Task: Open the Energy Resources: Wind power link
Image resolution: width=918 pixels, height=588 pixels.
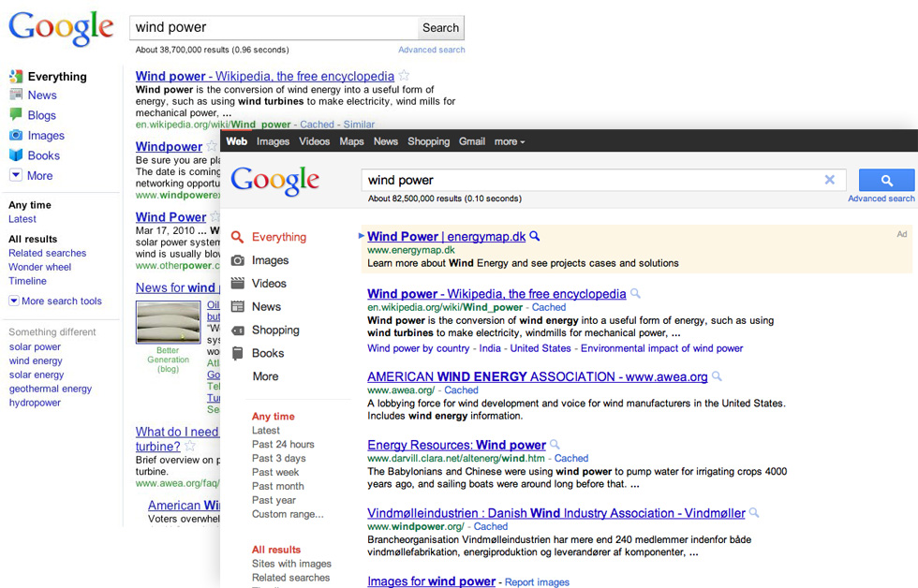Action: 456,445
